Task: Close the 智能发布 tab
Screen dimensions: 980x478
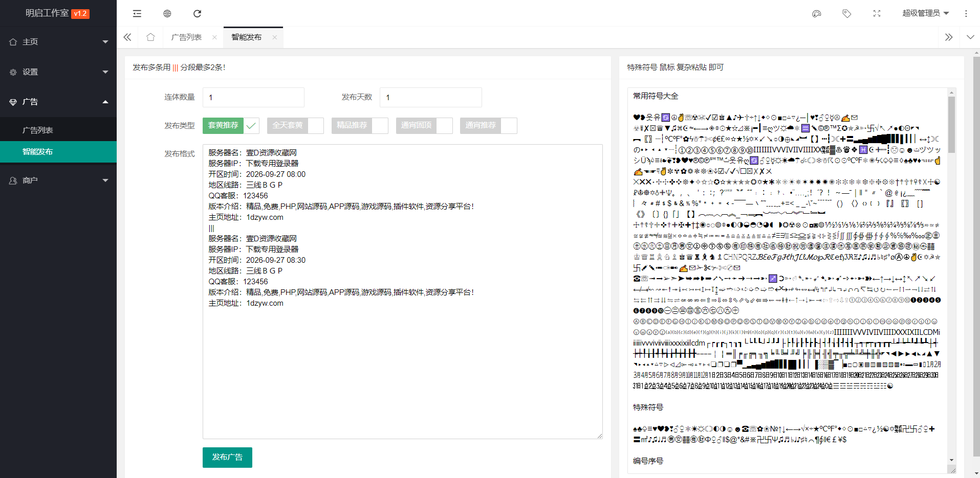Action: 275,37
